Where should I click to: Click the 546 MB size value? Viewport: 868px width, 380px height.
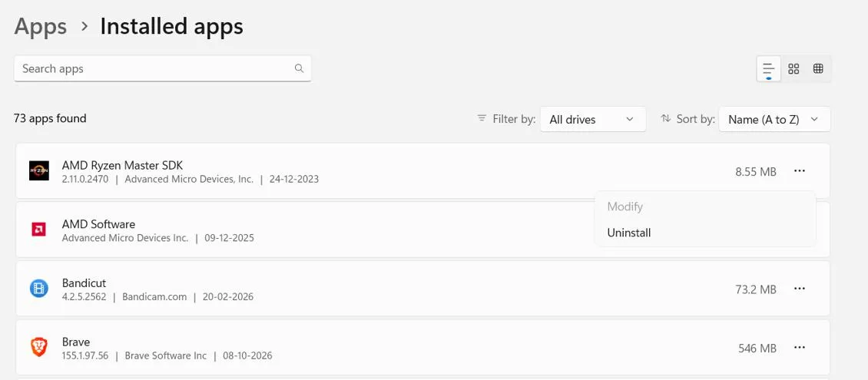[757, 349]
